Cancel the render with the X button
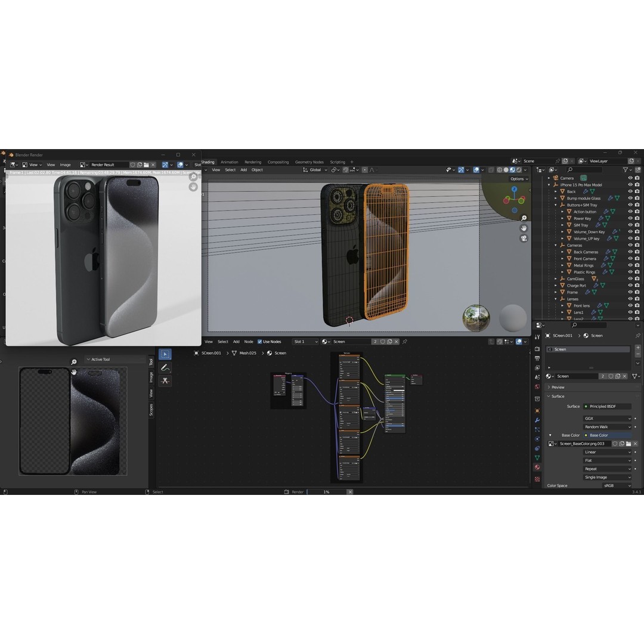644x644 pixels. click(x=350, y=491)
